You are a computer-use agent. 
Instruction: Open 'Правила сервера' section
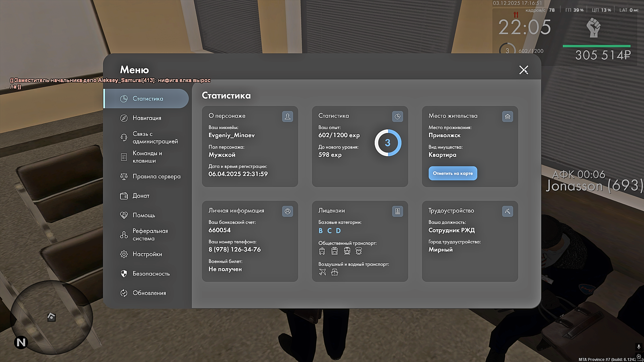tap(156, 176)
